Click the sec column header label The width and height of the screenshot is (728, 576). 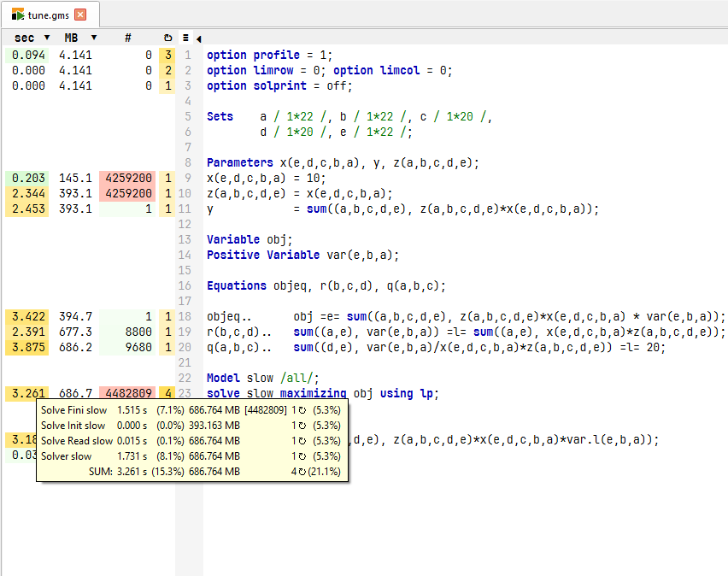pyautogui.click(x=24, y=38)
